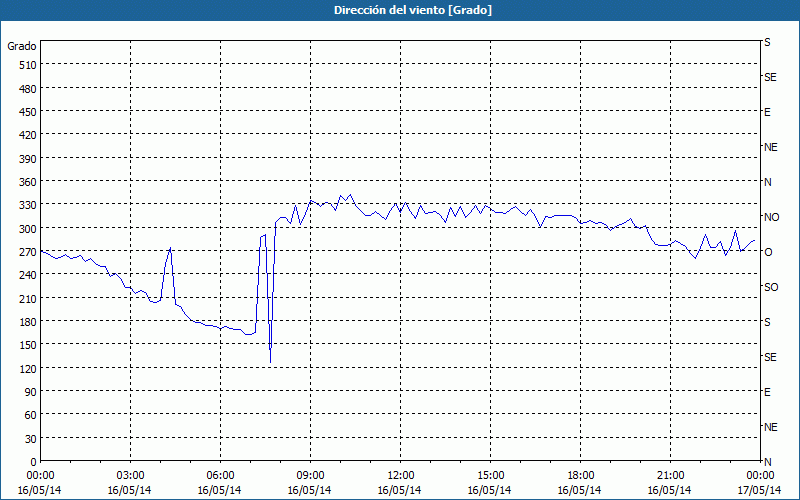Select the 18:00 time label
800x500 pixels.
[580, 476]
